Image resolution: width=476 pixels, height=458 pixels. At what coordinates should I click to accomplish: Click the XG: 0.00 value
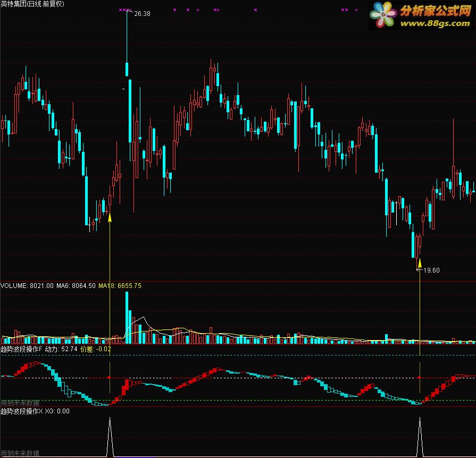[57, 411]
